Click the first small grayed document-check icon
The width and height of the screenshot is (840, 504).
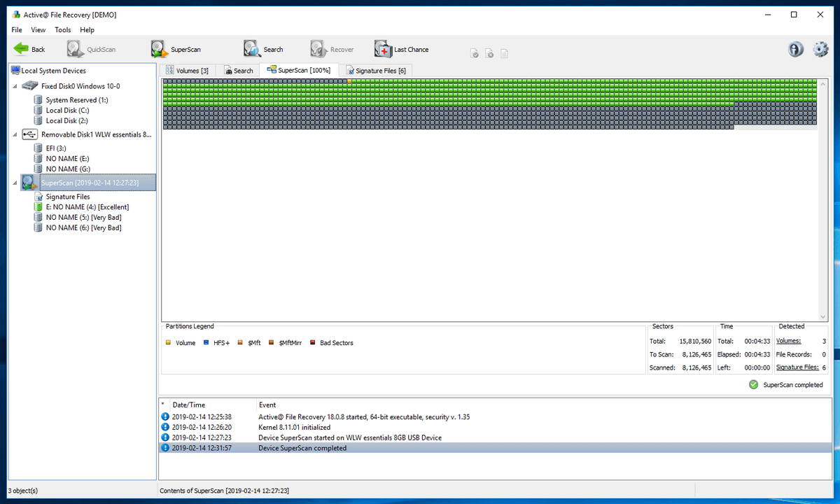(x=474, y=53)
